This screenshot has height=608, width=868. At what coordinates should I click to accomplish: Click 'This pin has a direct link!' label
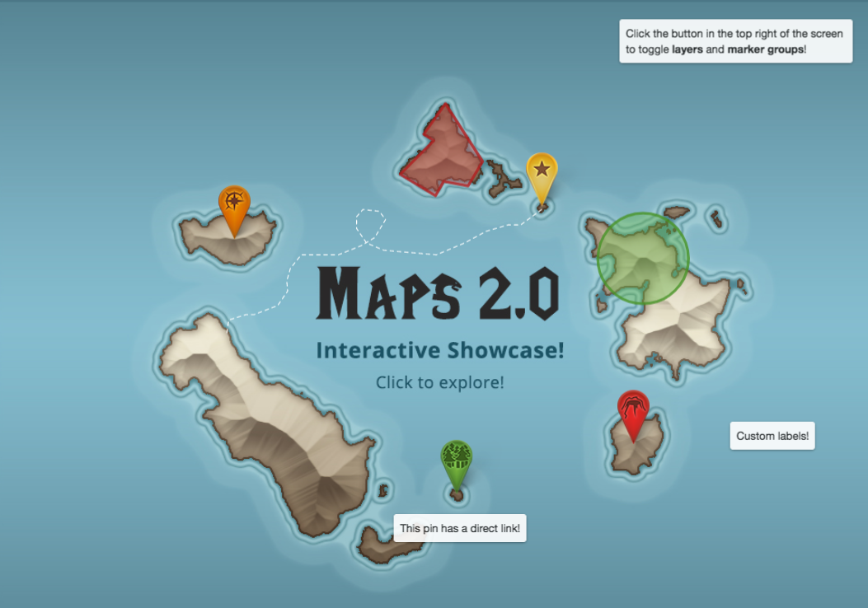460,528
